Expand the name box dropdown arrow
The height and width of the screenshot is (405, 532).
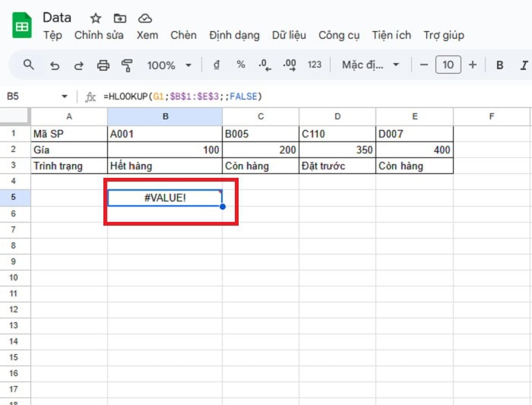pyautogui.click(x=65, y=97)
